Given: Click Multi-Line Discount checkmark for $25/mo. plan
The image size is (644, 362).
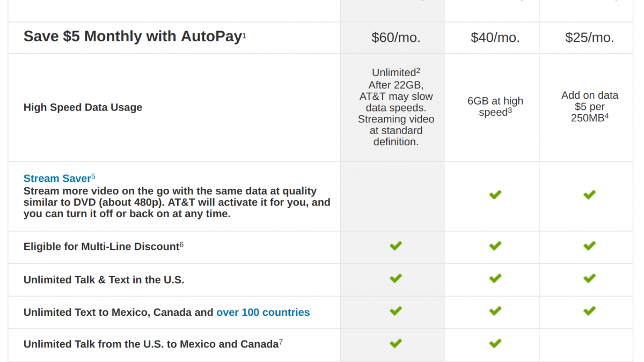Looking at the screenshot, I should pyautogui.click(x=589, y=246).
